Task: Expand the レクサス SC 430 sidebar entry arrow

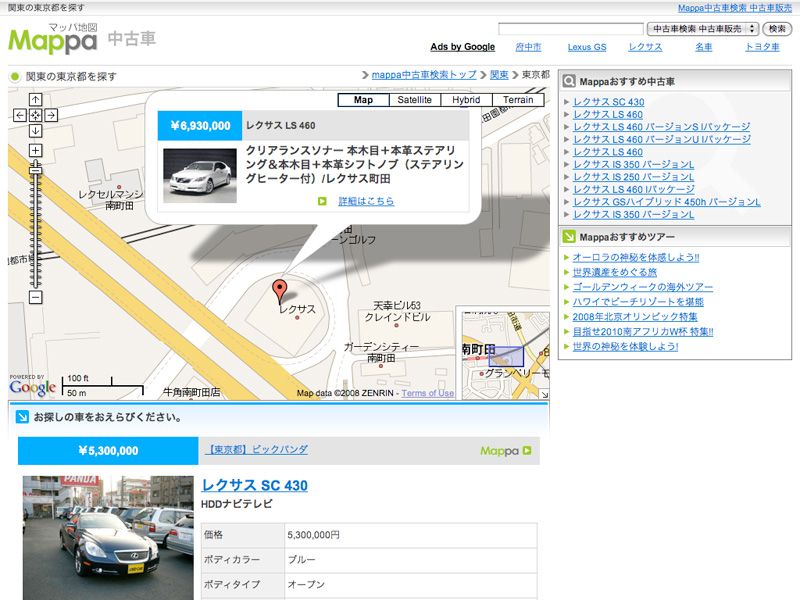Action: click(x=567, y=103)
